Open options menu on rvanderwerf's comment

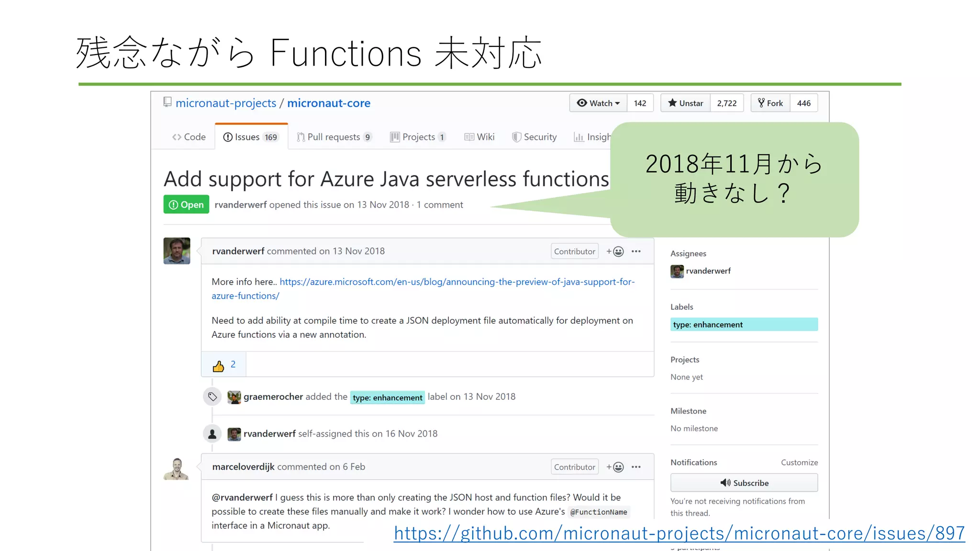pyautogui.click(x=636, y=251)
